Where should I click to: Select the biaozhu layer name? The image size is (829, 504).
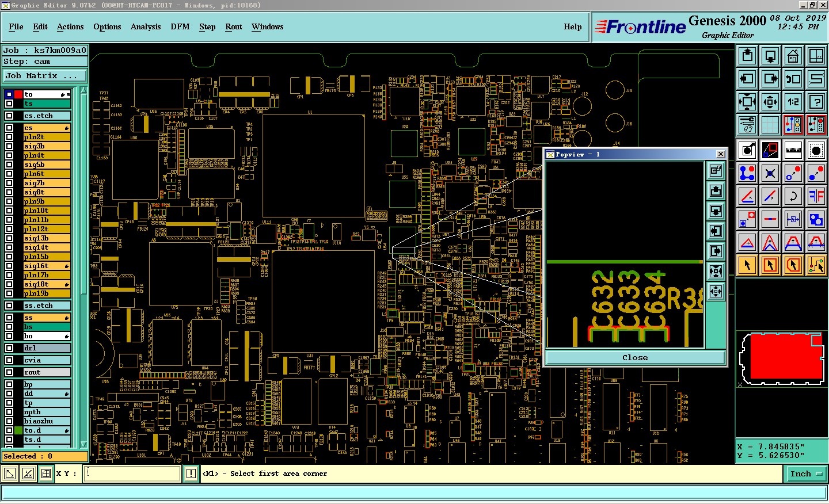47,421
